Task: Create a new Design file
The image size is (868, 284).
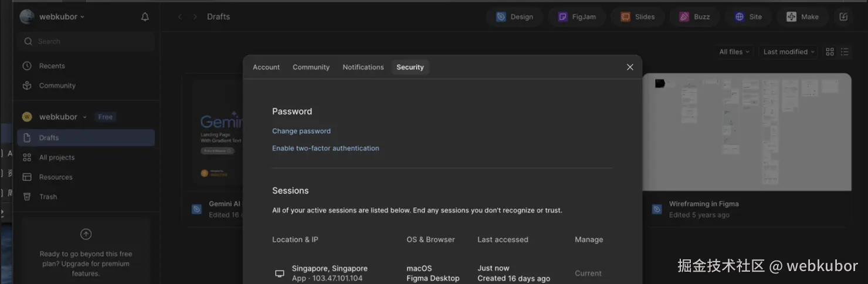Action: [514, 17]
